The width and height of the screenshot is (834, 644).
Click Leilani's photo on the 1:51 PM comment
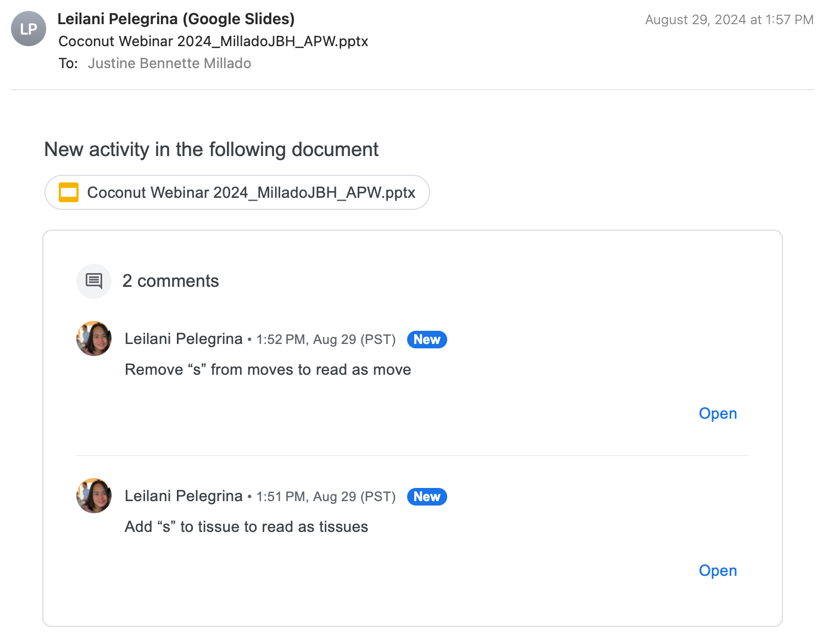(x=94, y=496)
